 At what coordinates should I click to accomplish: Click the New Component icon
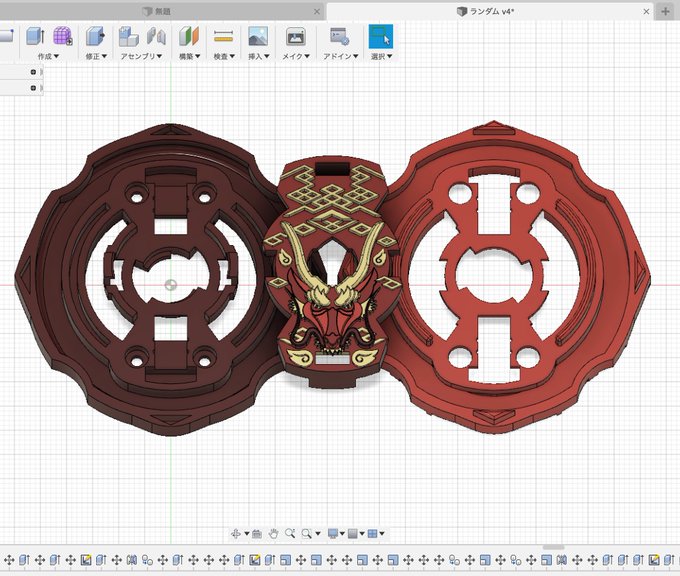coord(128,36)
